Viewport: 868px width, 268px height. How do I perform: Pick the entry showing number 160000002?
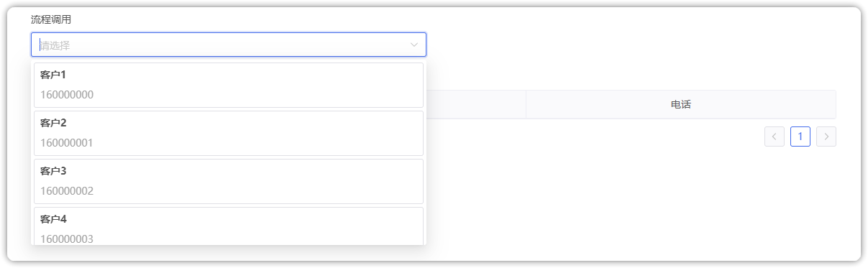tap(67, 191)
